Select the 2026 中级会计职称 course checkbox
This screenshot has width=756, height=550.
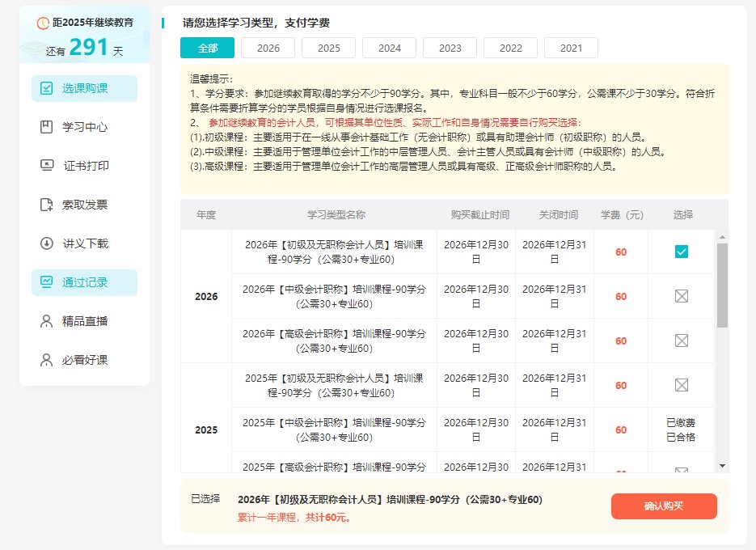pos(682,296)
